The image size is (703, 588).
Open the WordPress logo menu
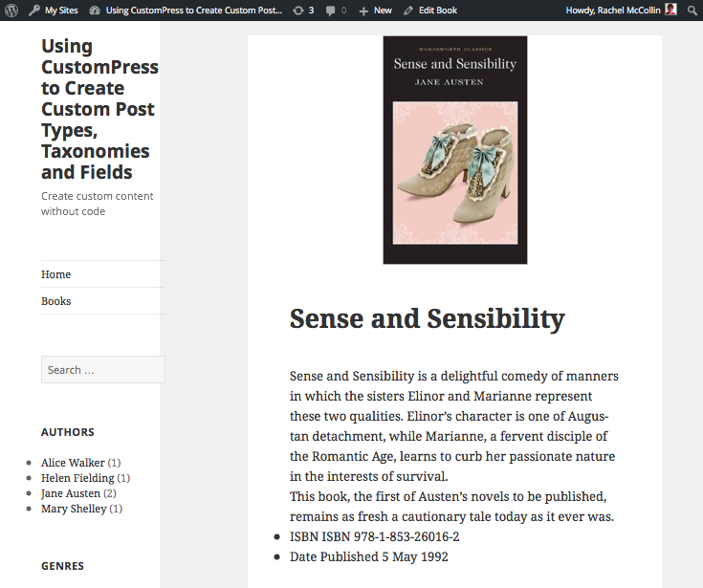(11, 11)
